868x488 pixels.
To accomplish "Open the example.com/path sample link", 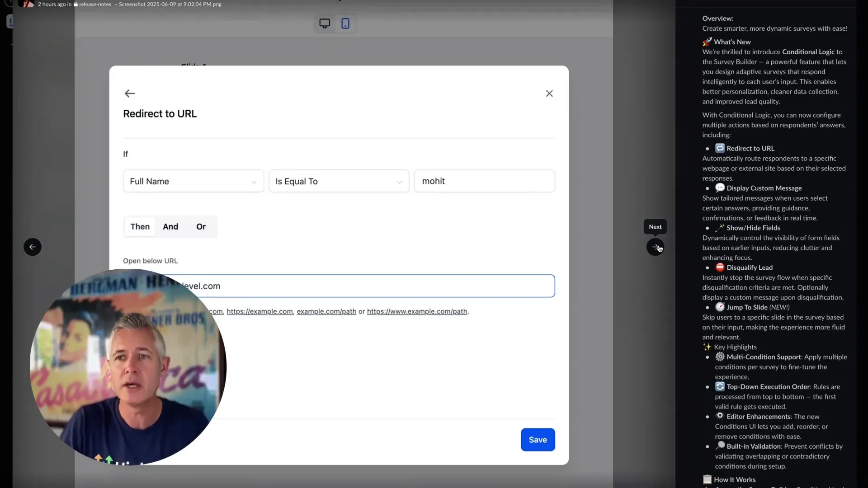I will [x=326, y=311].
